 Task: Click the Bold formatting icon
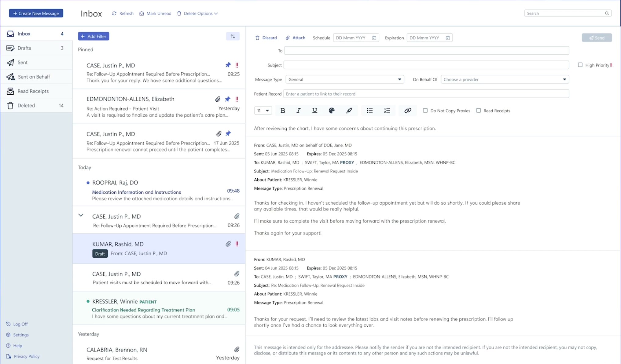(x=283, y=111)
